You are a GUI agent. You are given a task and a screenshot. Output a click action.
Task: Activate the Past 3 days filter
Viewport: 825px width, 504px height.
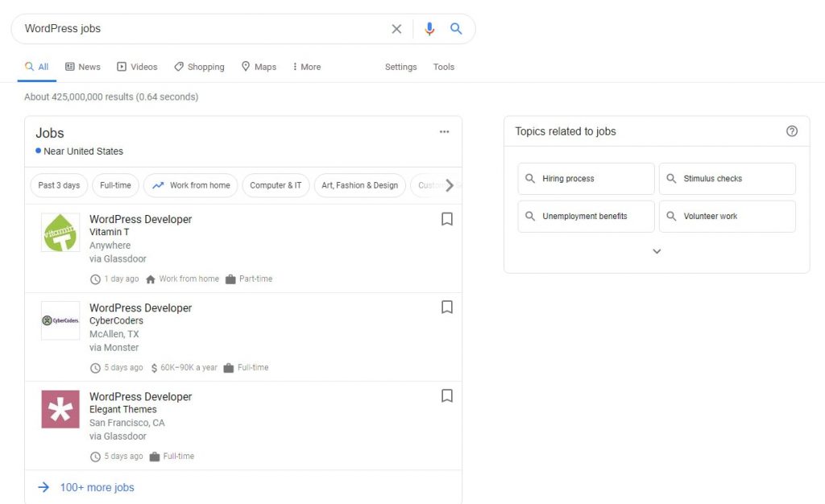click(58, 185)
